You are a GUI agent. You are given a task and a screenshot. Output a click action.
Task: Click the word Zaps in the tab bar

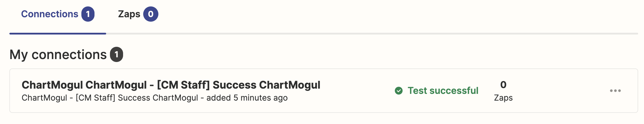tap(129, 14)
